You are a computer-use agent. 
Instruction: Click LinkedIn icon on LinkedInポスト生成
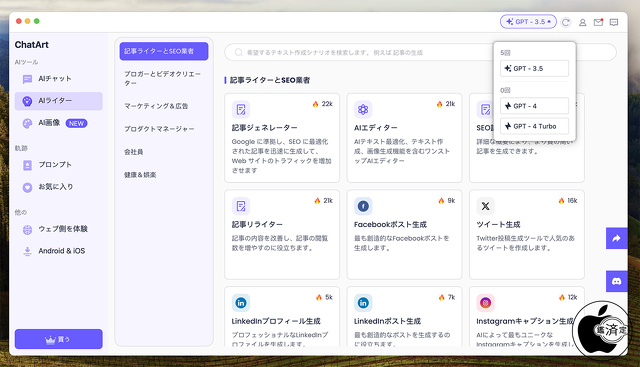pos(363,303)
